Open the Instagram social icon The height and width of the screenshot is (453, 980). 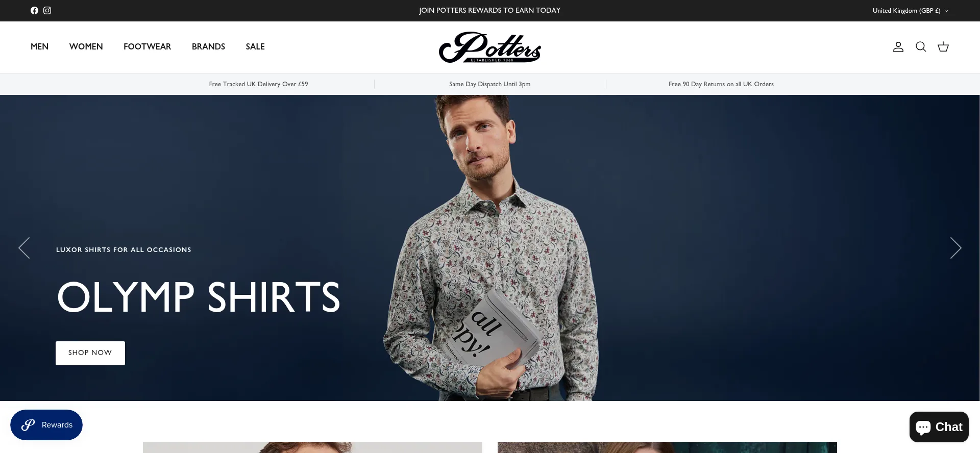(x=47, y=10)
